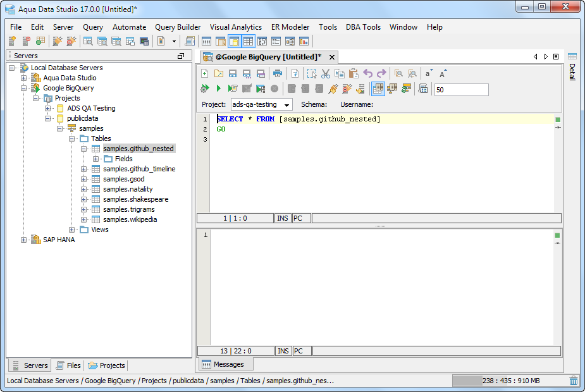Click the memory usage bar 238 : 435 : 910 MB
This screenshot has width=585, height=392.
508,381
